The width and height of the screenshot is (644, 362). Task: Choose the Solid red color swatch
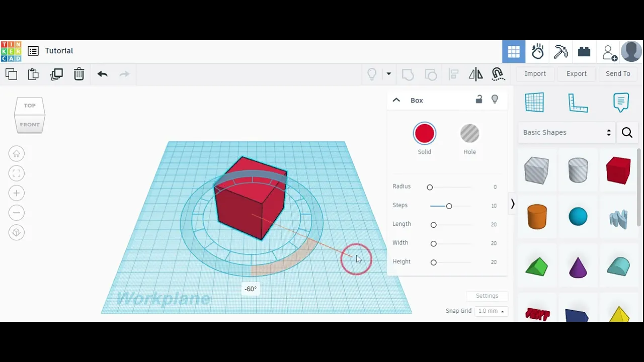(x=425, y=134)
